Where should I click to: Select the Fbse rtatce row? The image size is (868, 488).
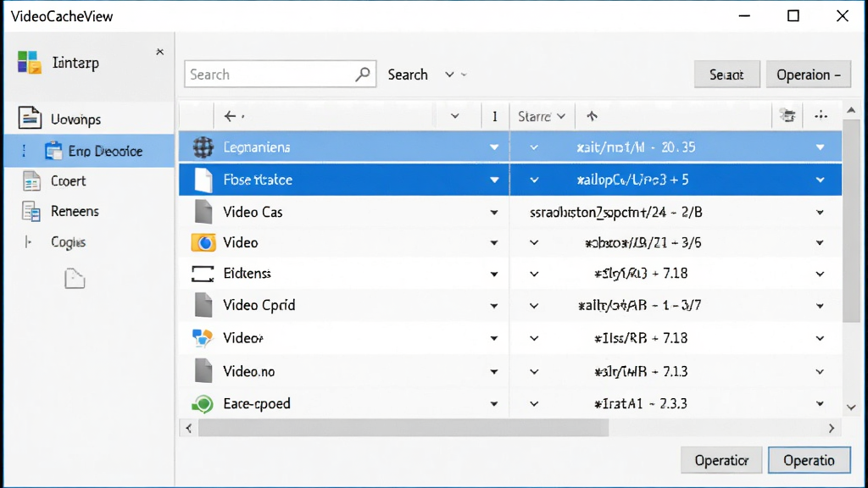click(509, 180)
